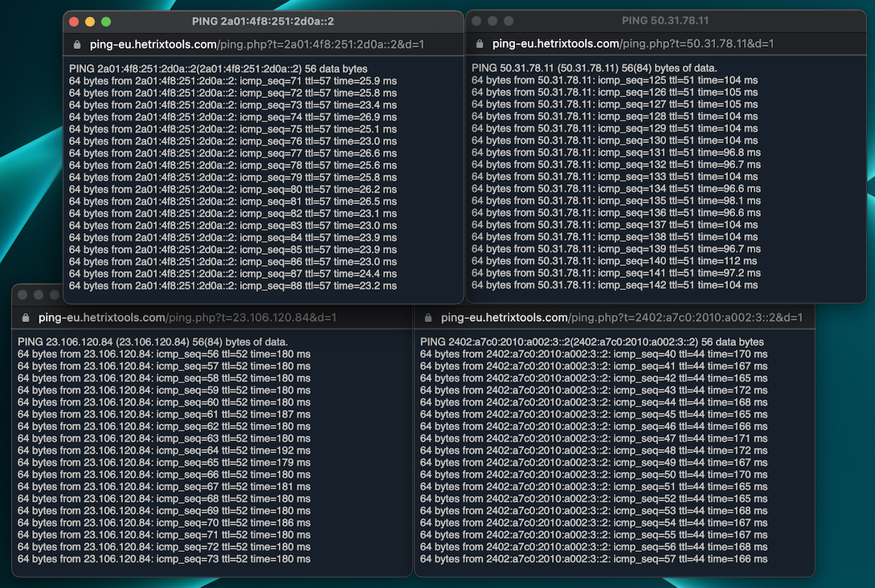Focus the address bar with ping.php?t=50.31.78.11
Image resolution: width=875 pixels, height=588 pixels.
click(633, 43)
